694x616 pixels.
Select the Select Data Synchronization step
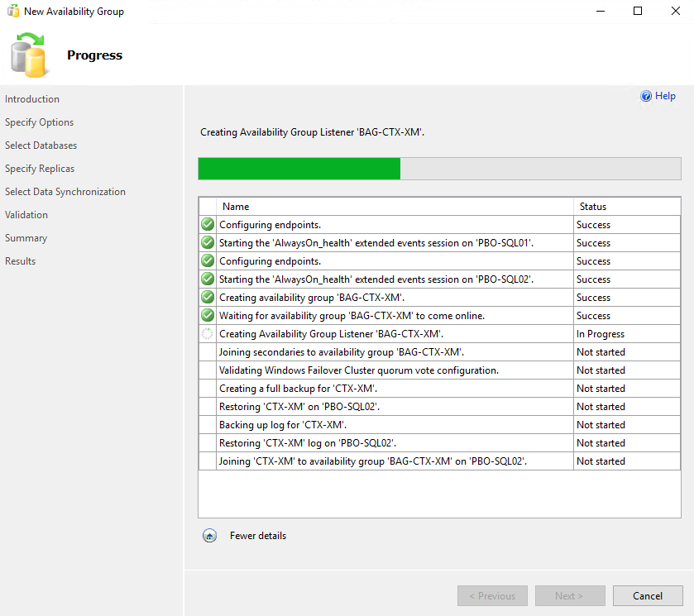tap(65, 192)
